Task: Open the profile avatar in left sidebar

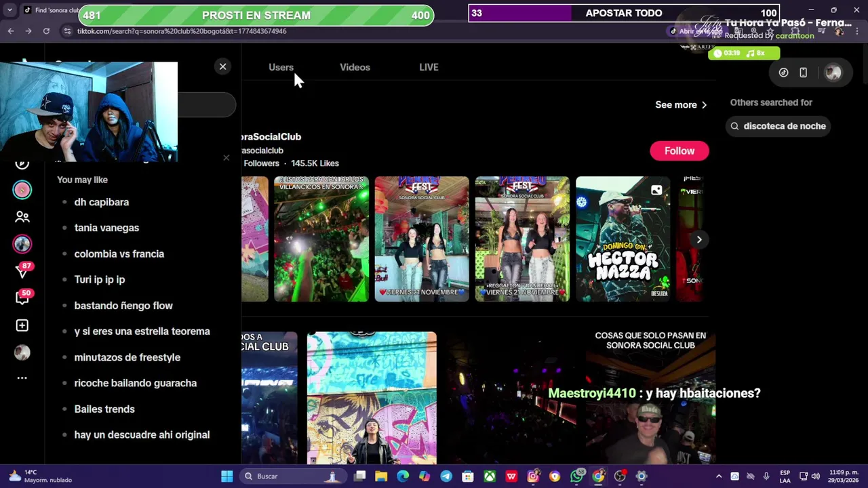Action: [22, 352]
